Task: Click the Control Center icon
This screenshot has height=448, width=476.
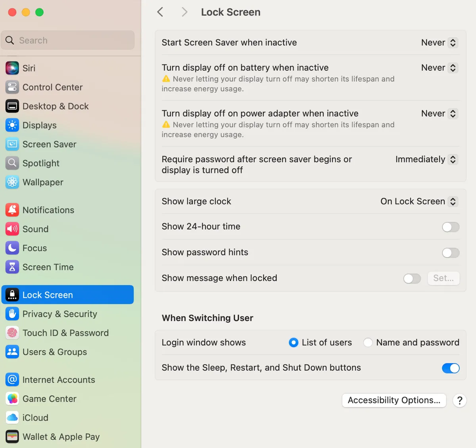Action: coord(12,87)
